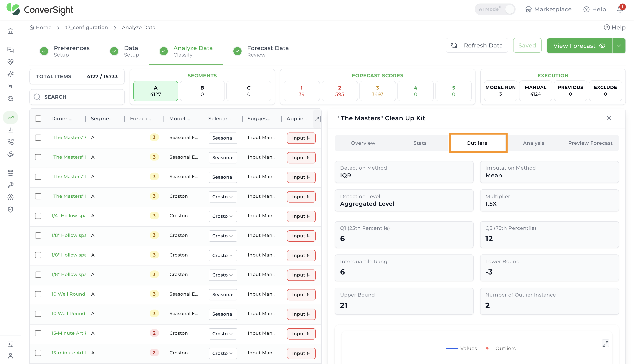Switch to the Preview Forecast tab

590,143
